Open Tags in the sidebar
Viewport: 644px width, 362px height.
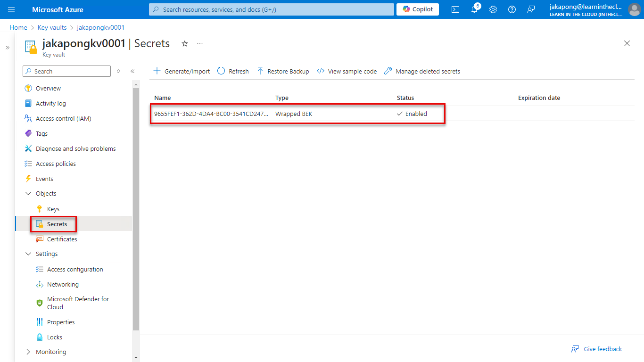coord(41,133)
